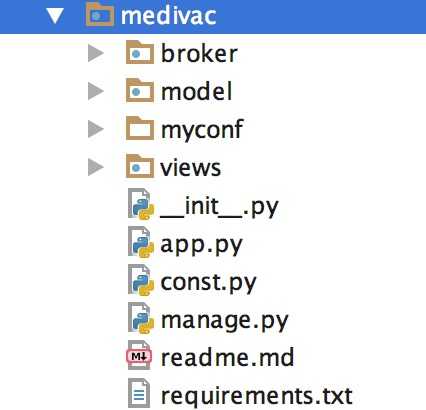Screen dimensions: 426x410
Task: Select the views folder label
Action: click(191, 168)
